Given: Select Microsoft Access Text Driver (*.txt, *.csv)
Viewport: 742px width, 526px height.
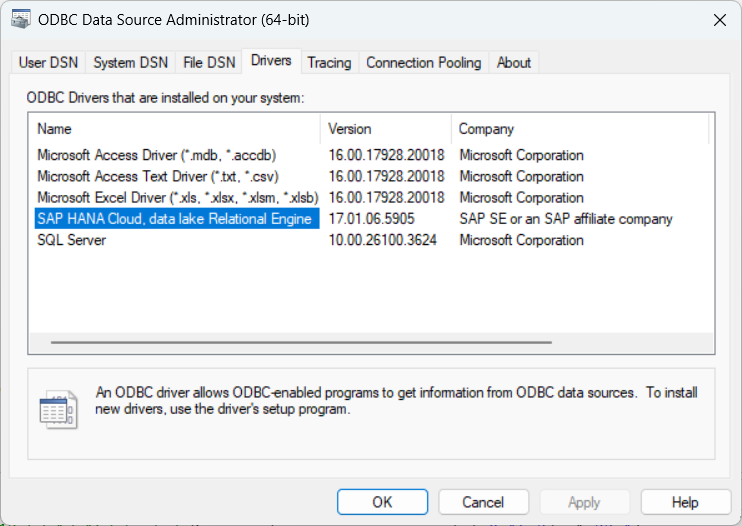Looking at the screenshot, I should tap(158, 176).
